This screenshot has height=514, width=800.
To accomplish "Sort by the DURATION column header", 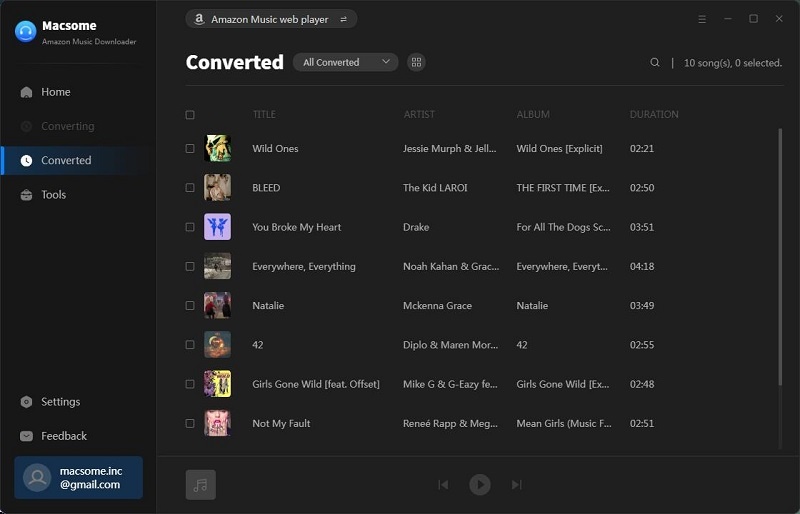I will [654, 114].
